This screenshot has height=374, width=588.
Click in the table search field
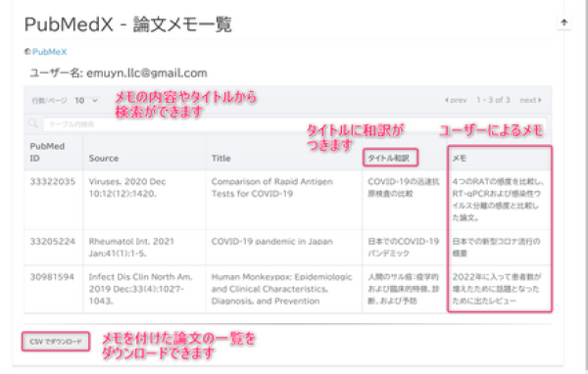coord(294,124)
